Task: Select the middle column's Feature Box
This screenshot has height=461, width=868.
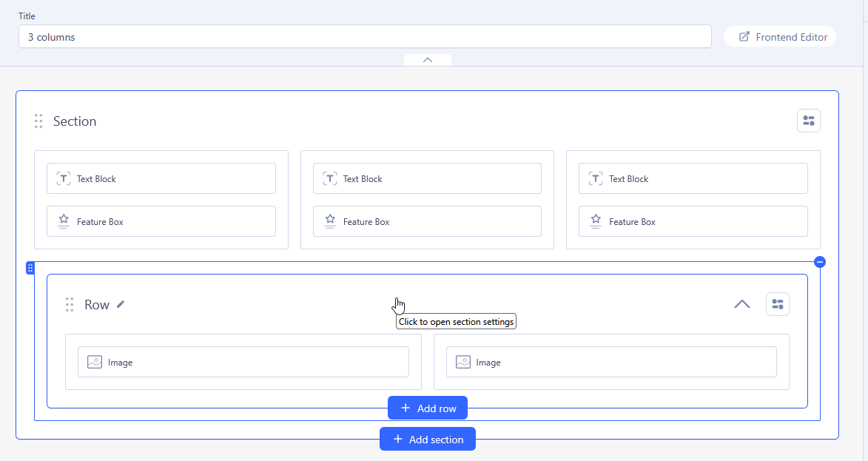Action: tap(427, 221)
